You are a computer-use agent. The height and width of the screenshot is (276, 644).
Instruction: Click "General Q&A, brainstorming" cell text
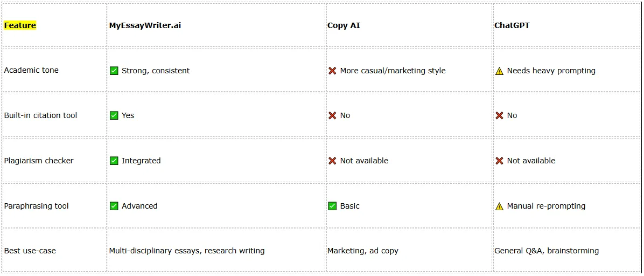(546, 251)
